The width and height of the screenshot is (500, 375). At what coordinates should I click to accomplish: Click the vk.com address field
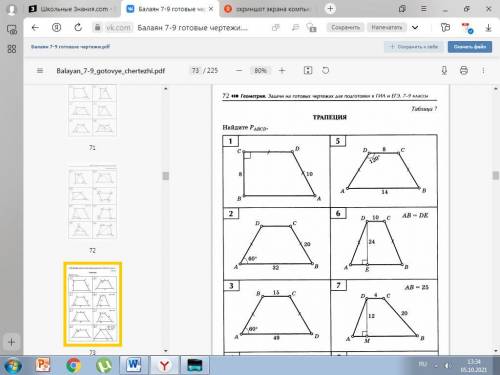point(118,27)
